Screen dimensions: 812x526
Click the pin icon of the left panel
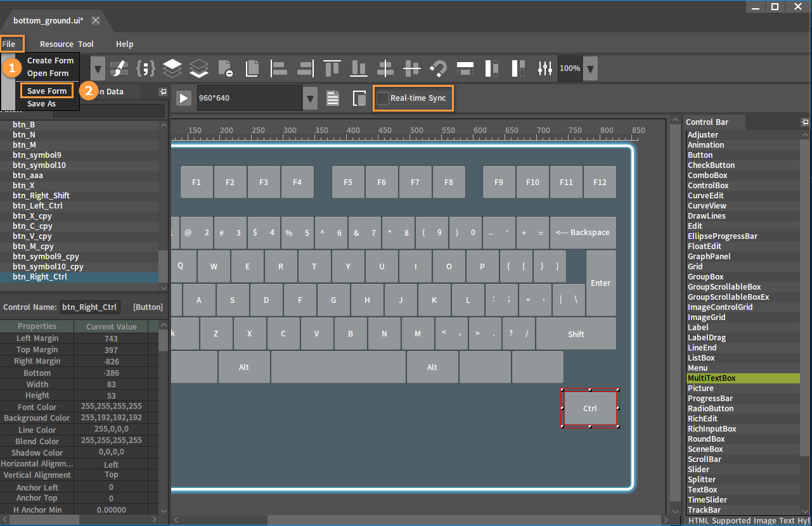coord(162,92)
